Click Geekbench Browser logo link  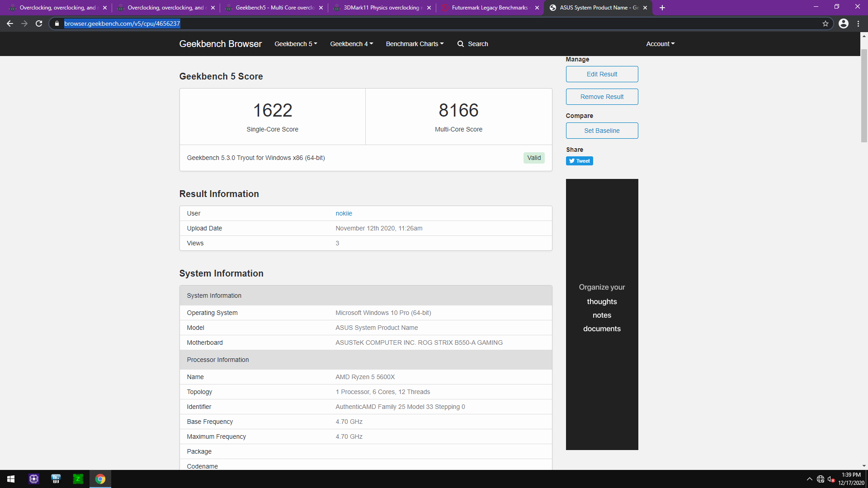(220, 44)
